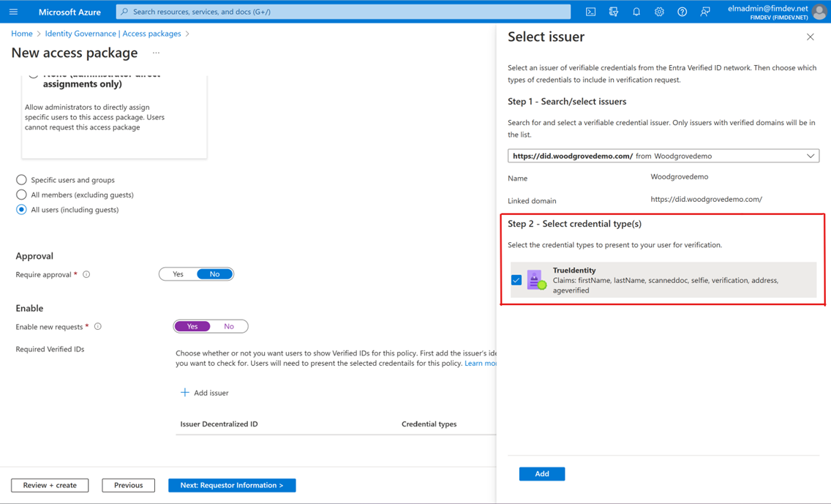Select the Specific users and groups radio
Image resolution: width=831 pixels, height=504 pixels.
coord(21,180)
